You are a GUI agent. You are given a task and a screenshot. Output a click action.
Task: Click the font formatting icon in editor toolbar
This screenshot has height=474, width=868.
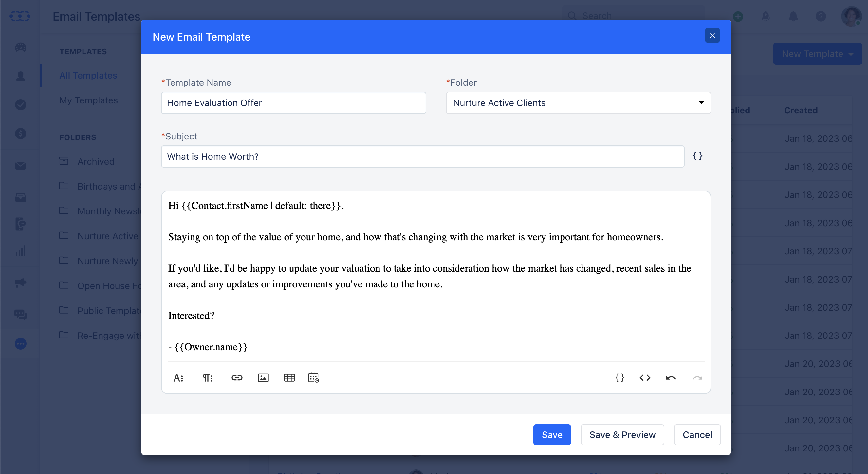click(178, 378)
